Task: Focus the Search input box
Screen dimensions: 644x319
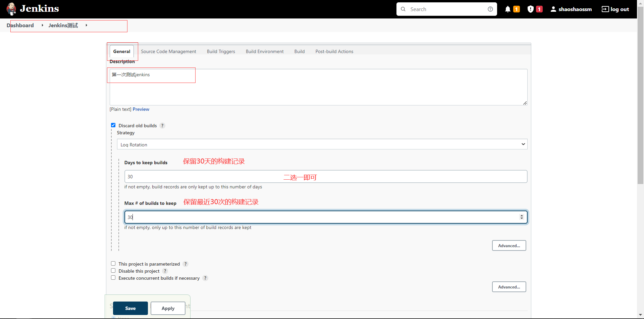Action: [x=447, y=9]
